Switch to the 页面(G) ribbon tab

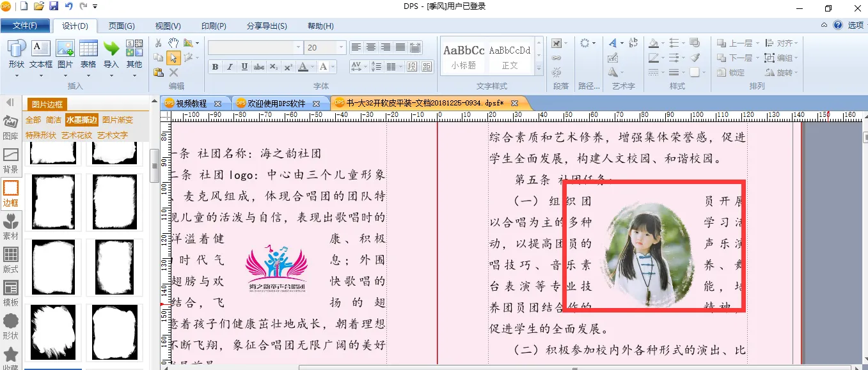tap(122, 26)
